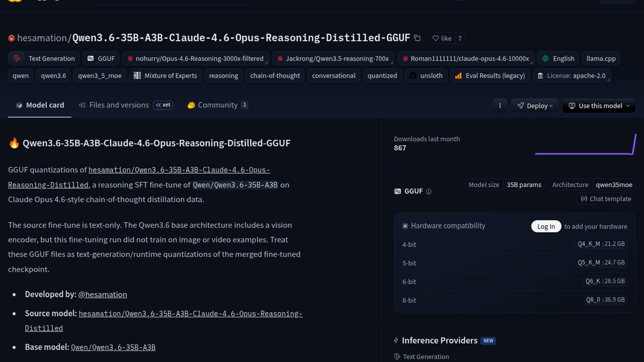
Task: Select the qwen3_5_moe tag
Action: [100, 76]
